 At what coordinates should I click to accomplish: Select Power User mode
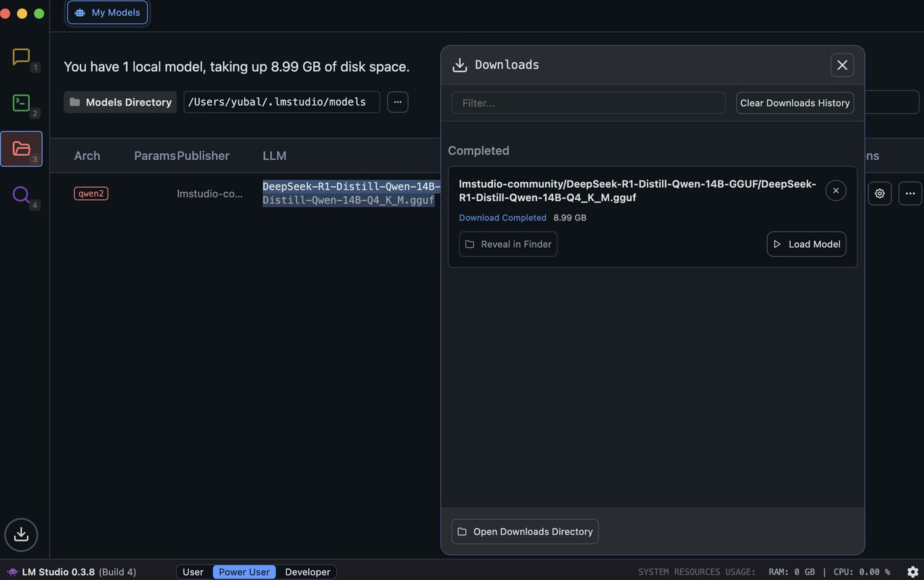(244, 571)
